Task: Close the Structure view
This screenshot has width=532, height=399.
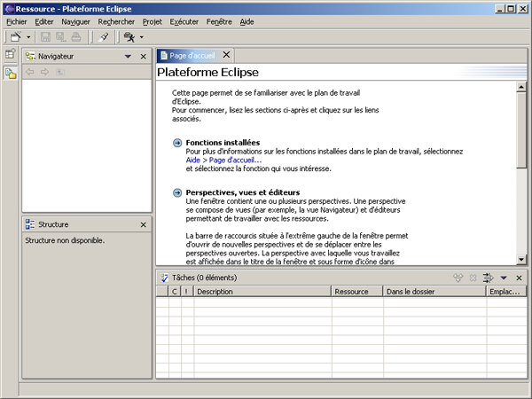Action: click(144, 225)
